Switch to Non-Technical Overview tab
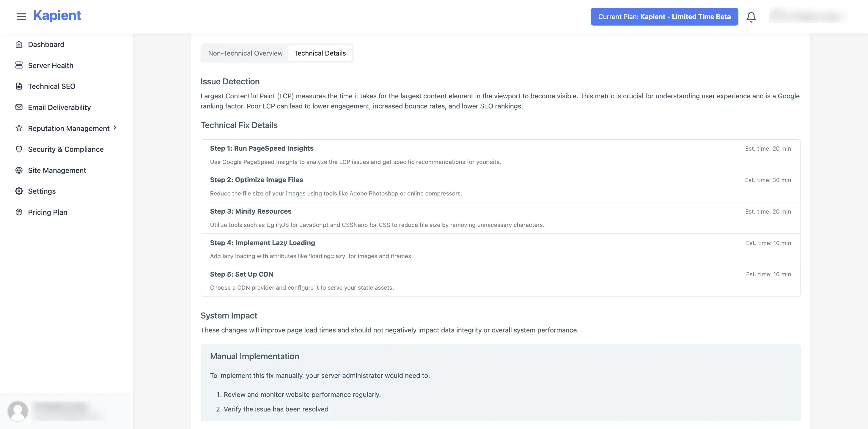Image resolution: width=868 pixels, height=429 pixels. (245, 53)
